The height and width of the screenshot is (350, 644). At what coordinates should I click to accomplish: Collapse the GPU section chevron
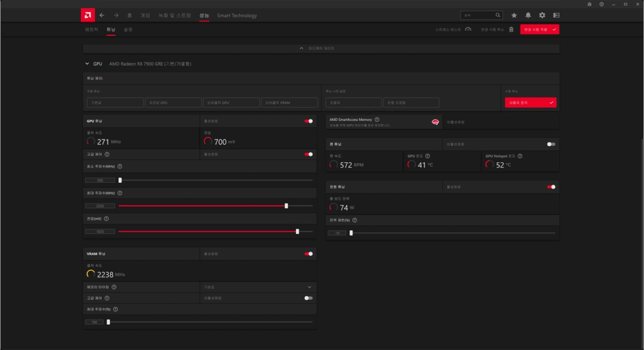click(87, 64)
